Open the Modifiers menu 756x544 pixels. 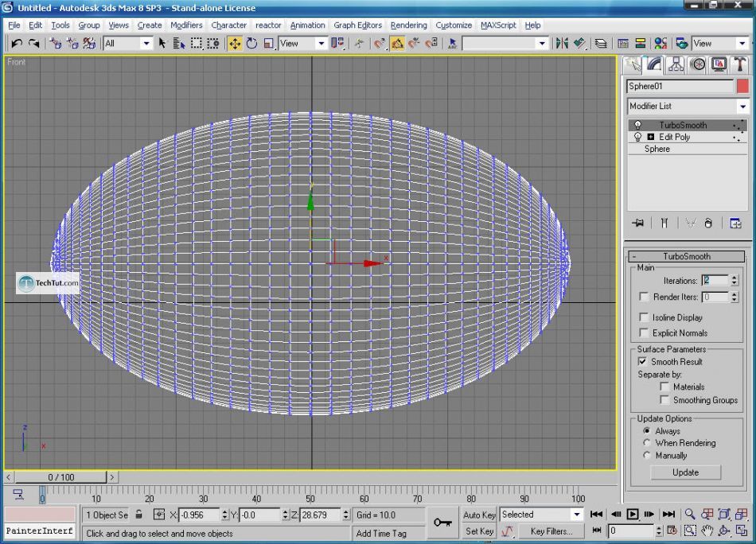(x=186, y=25)
